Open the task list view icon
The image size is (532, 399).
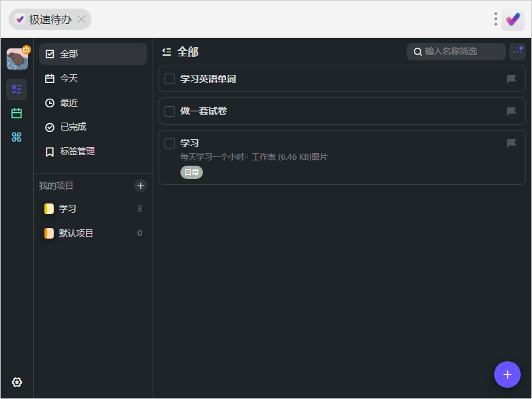17,89
